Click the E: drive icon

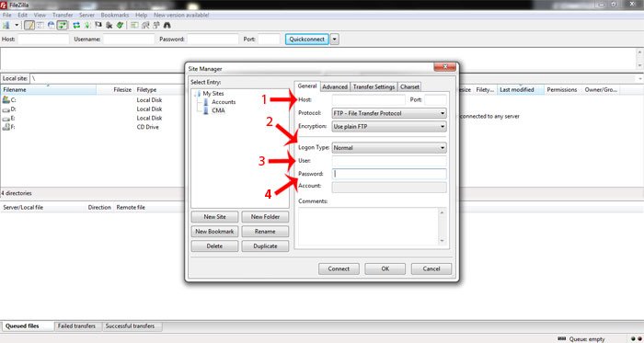pos(6,118)
